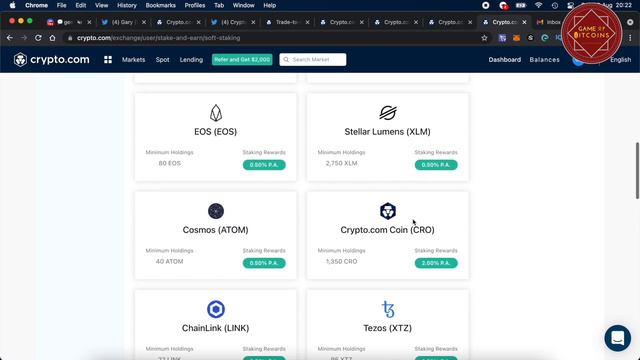Click the EOS (EOS) title text

pyautogui.click(x=216, y=132)
